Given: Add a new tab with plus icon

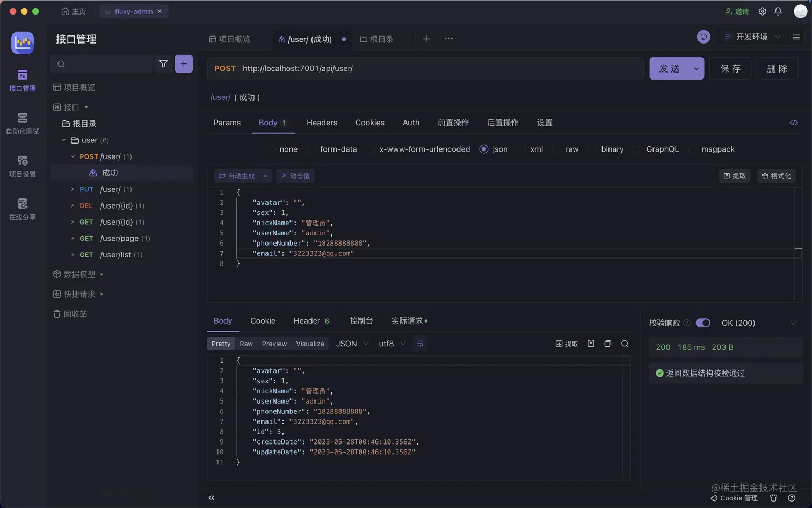Looking at the screenshot, I should 426,39.
